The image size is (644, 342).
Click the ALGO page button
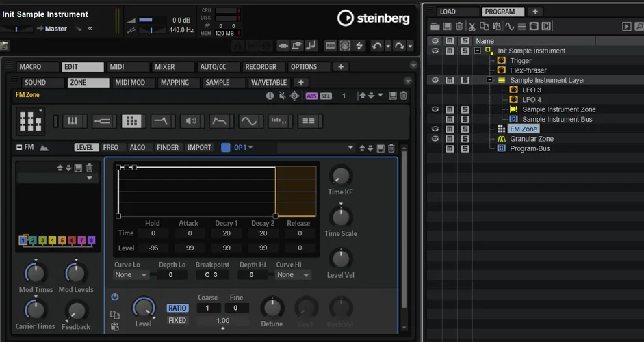[138, 147]
